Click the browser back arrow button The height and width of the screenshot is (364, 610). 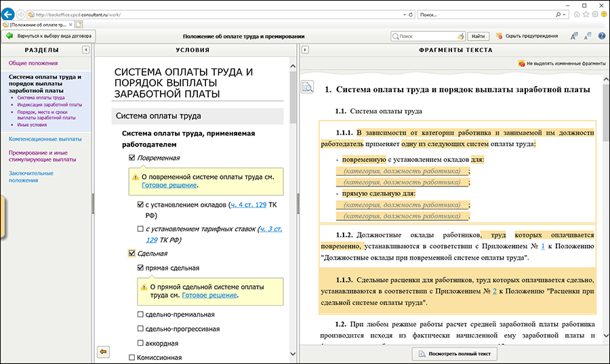point(9,14)
